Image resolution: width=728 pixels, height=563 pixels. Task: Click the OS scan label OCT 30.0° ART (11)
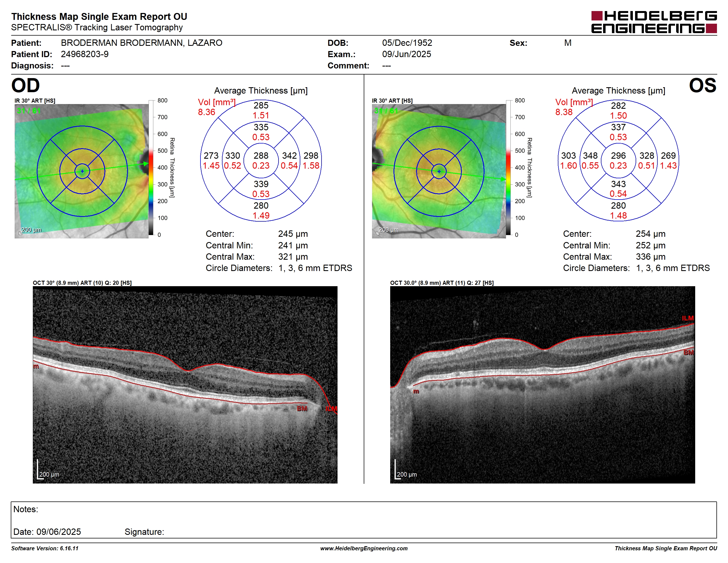click(442, 283)
